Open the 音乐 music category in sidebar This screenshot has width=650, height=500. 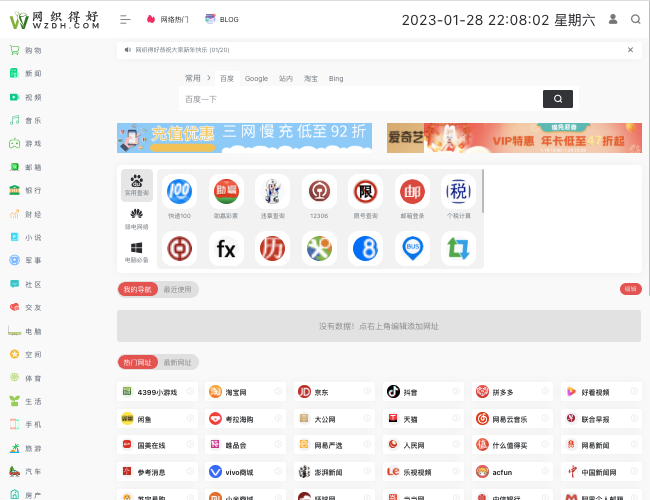point(25,120)
